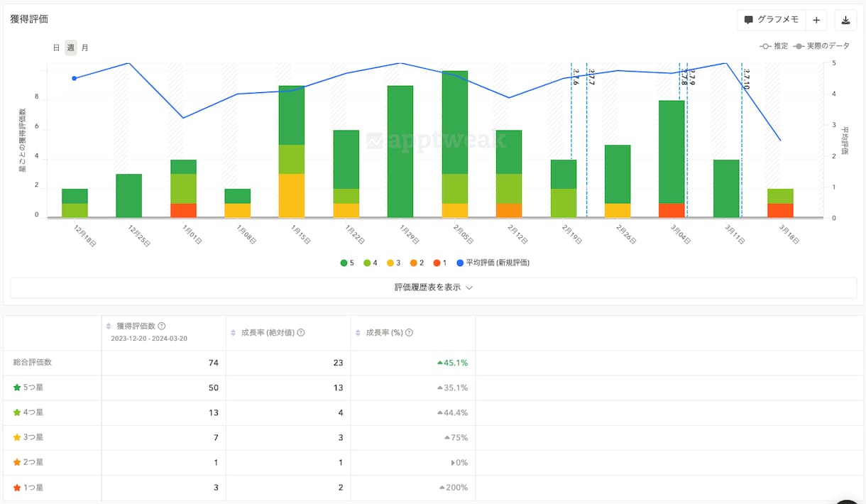
Task: Click the green star in 5つ星 row
Action: [17, 388]
